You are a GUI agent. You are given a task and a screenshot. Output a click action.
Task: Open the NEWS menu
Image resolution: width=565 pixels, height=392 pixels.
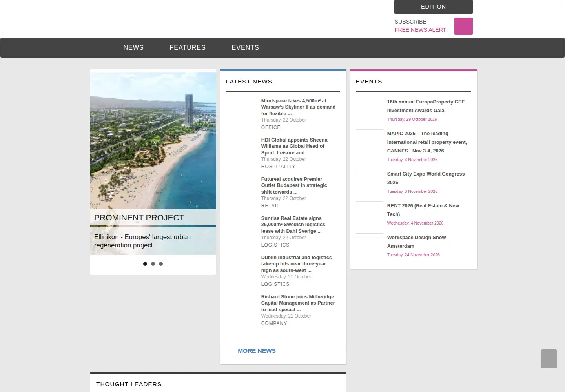tap(133, 47)
